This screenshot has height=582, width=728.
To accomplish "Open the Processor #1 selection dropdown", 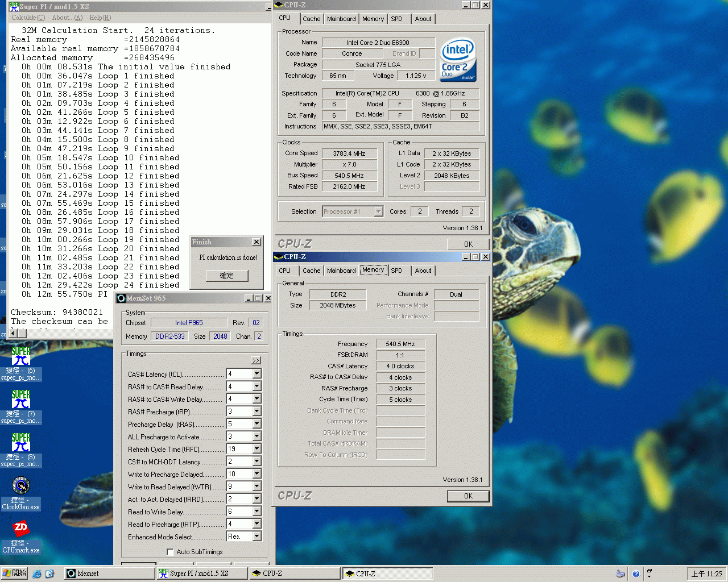I will point(379,211).
